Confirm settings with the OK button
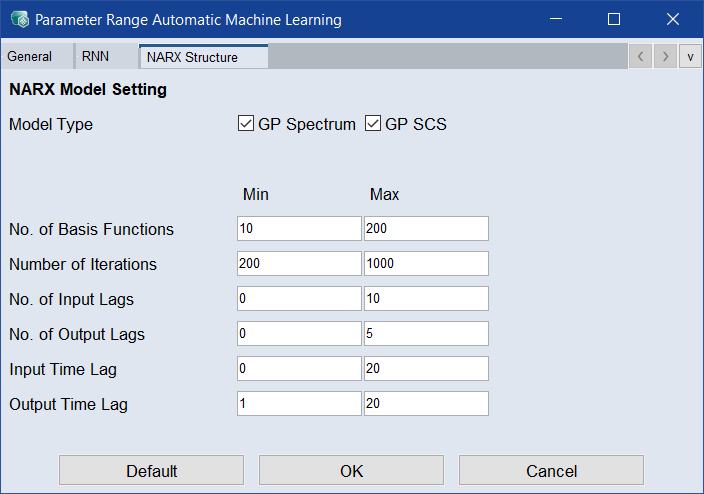The width and height of the screenshot is (704, 494). click(351, 471)
